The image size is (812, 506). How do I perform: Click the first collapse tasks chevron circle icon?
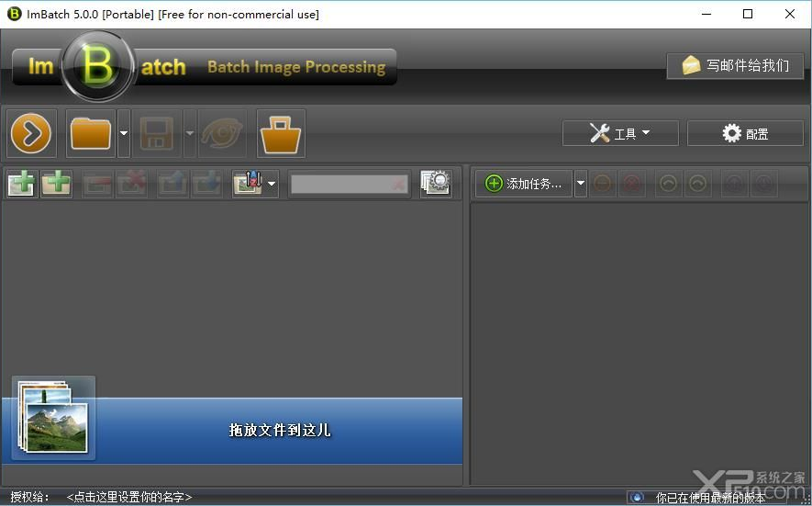click(669, 184)
